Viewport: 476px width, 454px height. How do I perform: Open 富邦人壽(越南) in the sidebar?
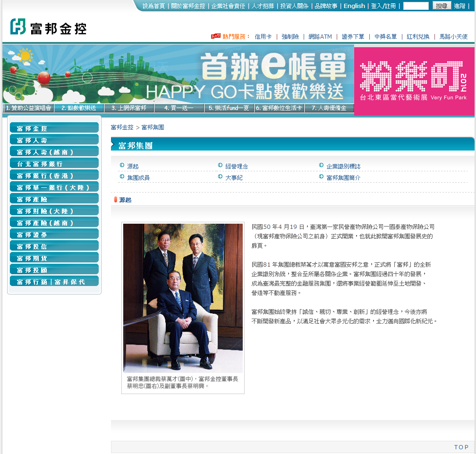(54, 152)
